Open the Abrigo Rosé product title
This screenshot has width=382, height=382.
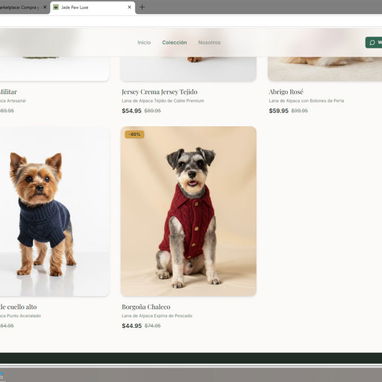pos(286,92)
